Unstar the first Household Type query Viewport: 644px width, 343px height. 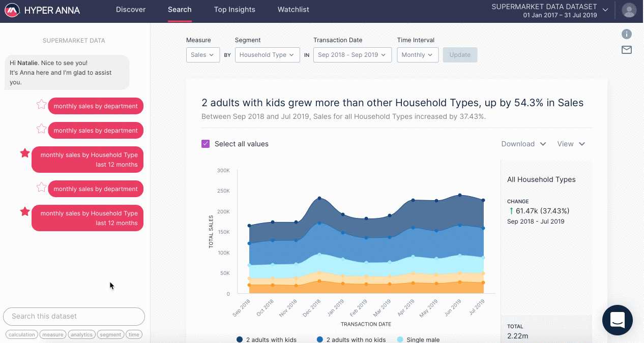pyautogui.click(x=24, y=153)
